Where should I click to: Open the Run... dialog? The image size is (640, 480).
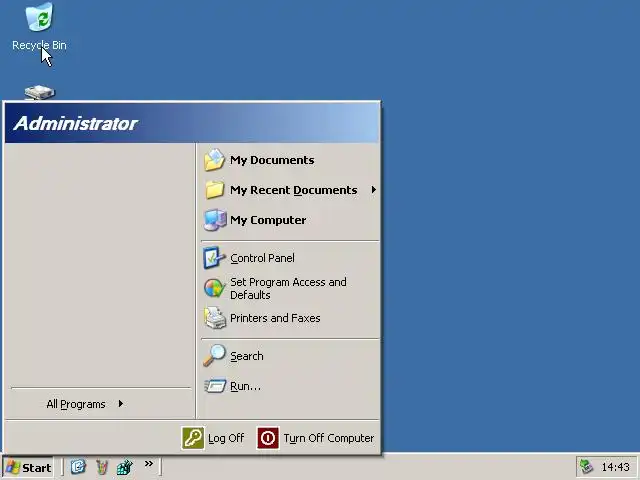(x=290, y=386)
